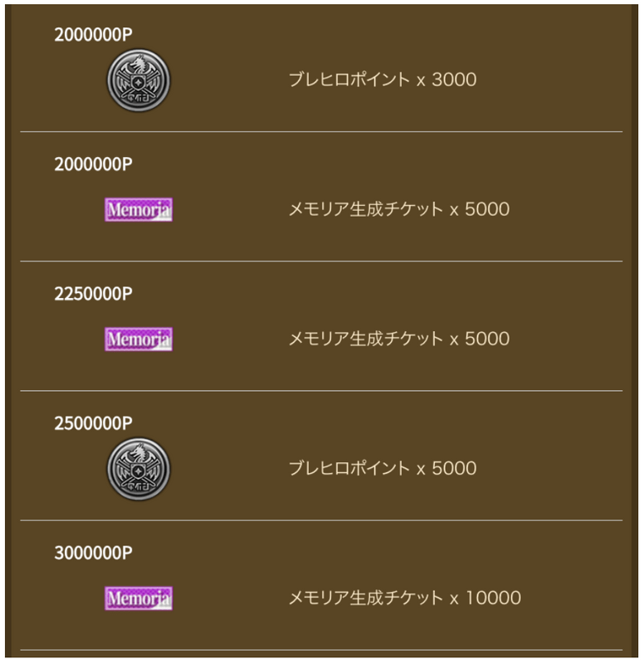Click the メモリア生成チケット x 10000 reward text

[x=404, y=598]
